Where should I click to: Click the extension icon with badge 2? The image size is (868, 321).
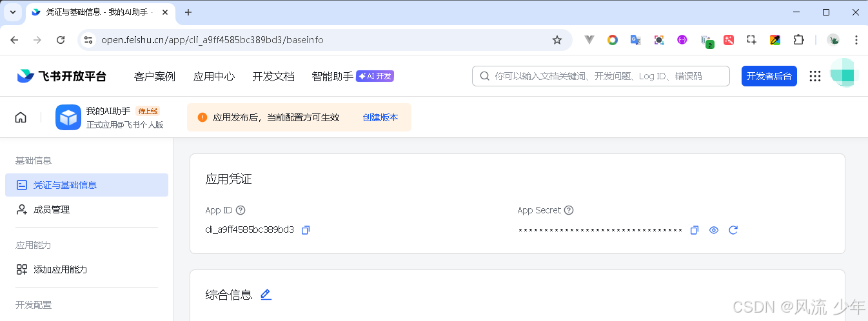pyautogui.click(x=706, y=41)
